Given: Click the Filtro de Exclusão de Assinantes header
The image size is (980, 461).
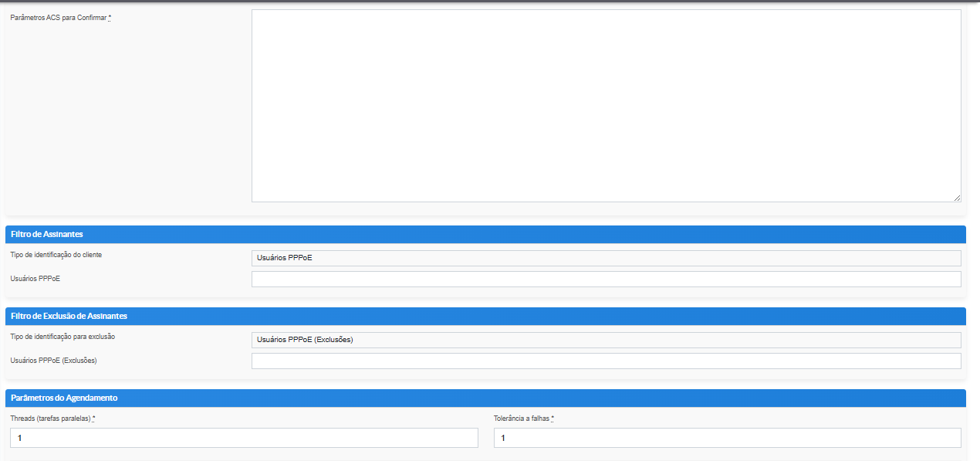Looking at the screenshot, I should pyautogui.click(x=69, y=316).
